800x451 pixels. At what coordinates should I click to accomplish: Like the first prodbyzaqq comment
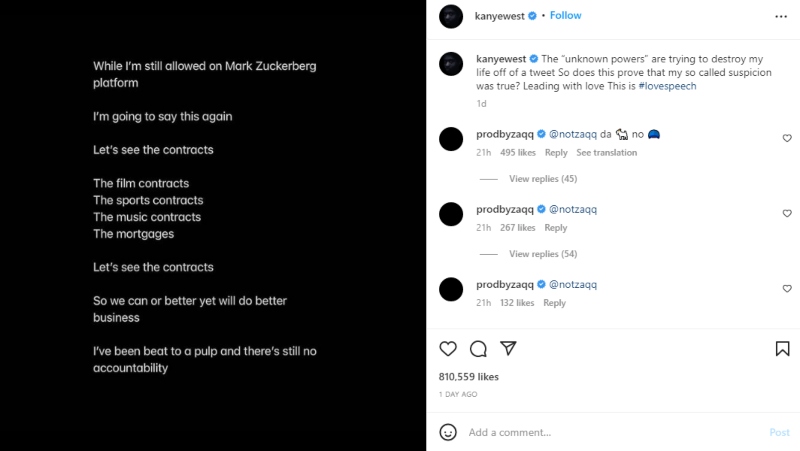coord(787,138)
